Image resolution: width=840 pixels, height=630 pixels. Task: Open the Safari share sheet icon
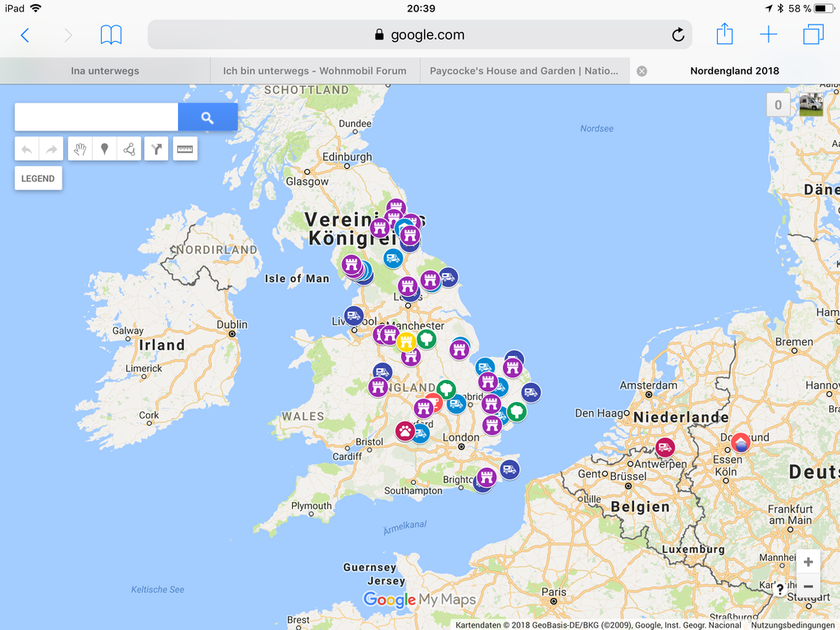(x=724, y=34)
